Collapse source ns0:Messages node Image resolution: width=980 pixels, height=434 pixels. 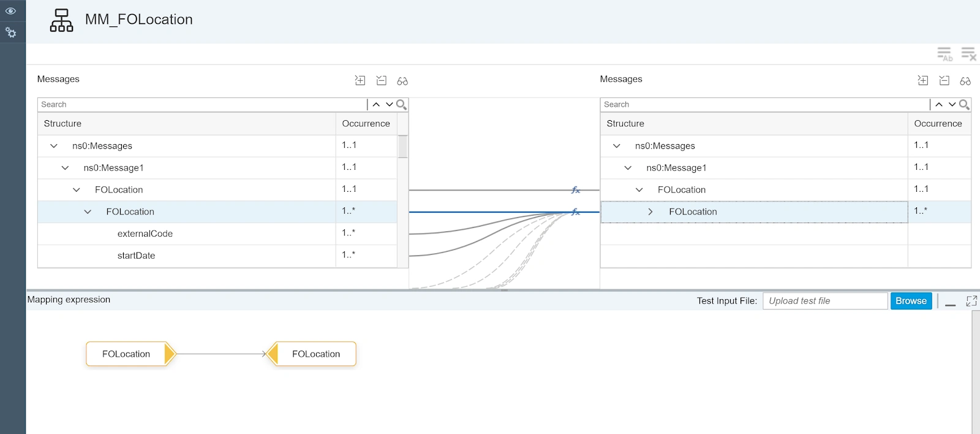coord(54,146)
